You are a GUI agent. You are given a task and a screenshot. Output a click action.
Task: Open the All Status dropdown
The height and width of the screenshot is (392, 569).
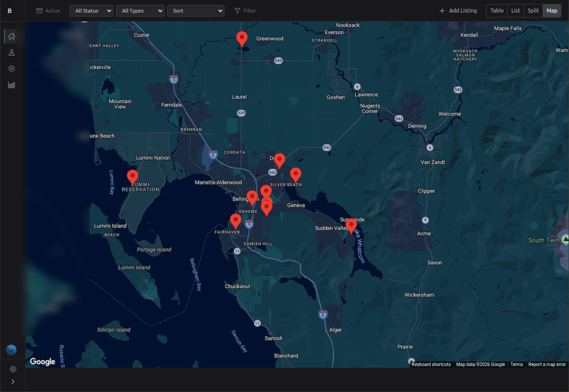pos(91,10)
